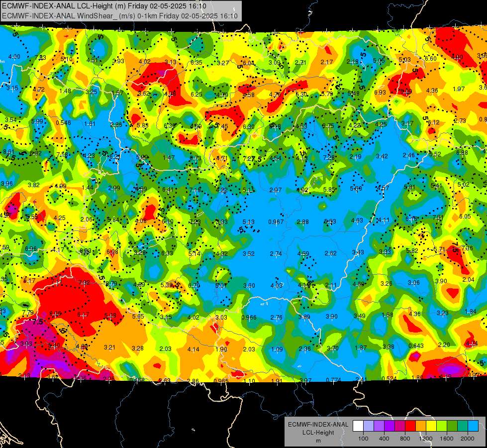Image resolution: width=487 pixels, height=448 pixels.
Task: Click the wind shear value '0.966'
Action: [x=249, y=318]
